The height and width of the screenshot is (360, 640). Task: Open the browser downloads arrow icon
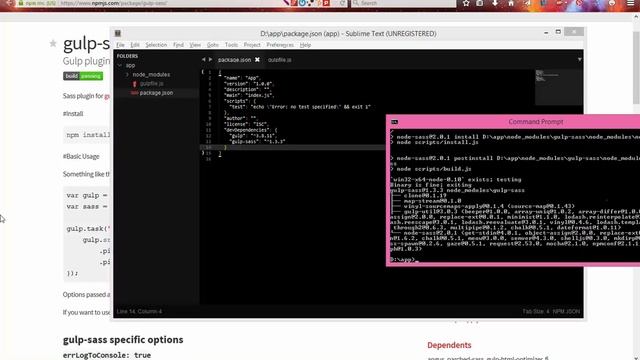click(x=495, y=3)
